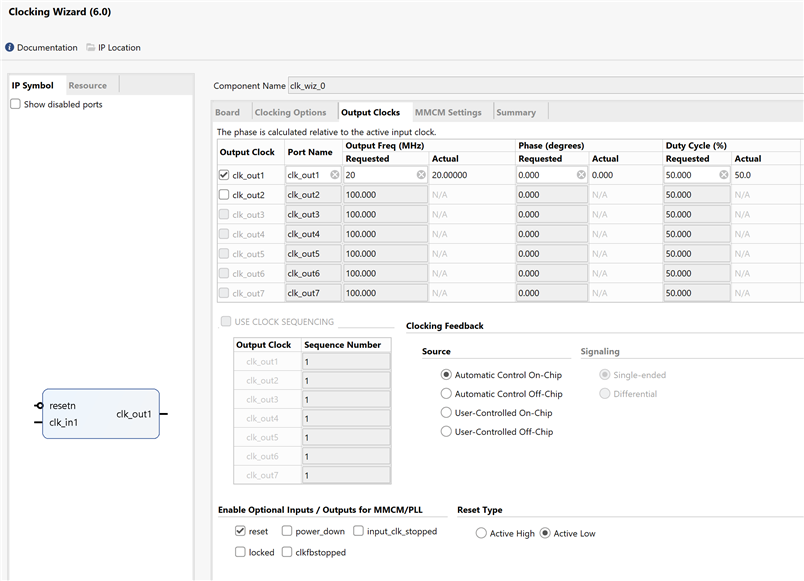Check the power_down option
804x581 pixels.
click(287, 532)
